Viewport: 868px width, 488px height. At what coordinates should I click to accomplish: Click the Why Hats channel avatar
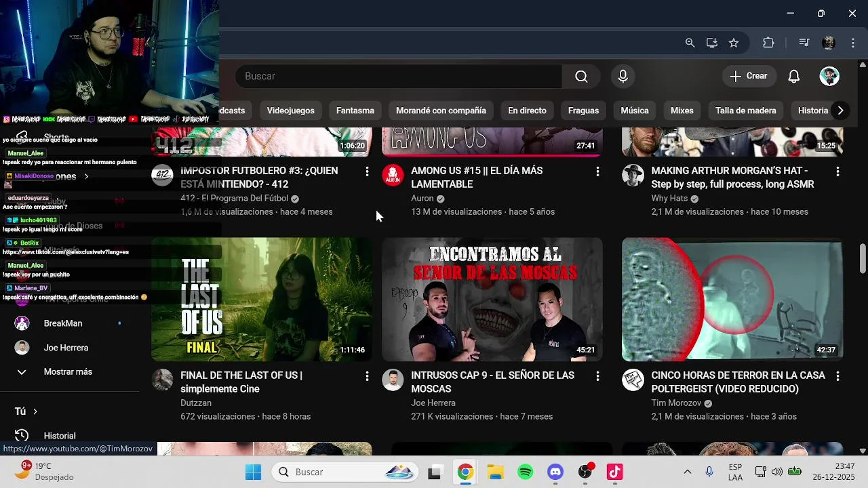633,175
